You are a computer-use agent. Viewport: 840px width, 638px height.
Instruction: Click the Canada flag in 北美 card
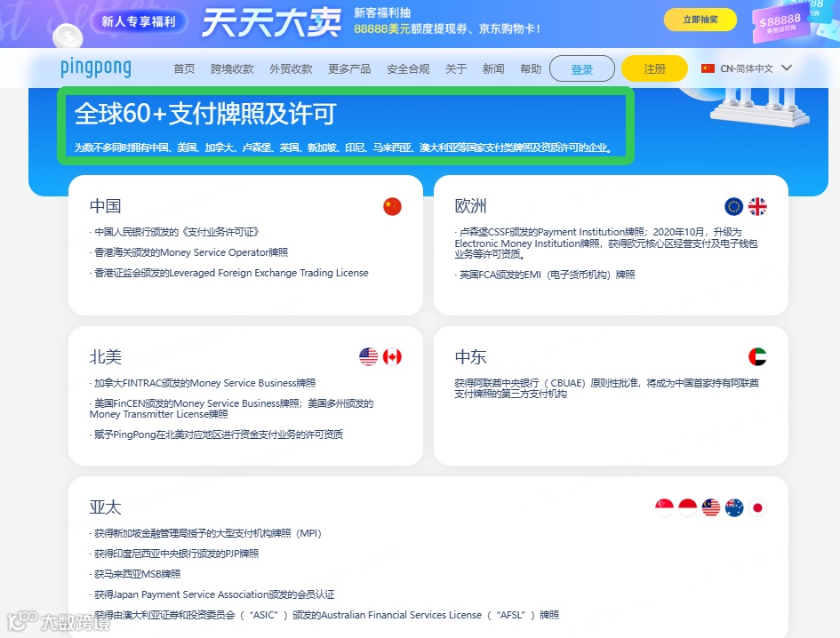point(392,357)
